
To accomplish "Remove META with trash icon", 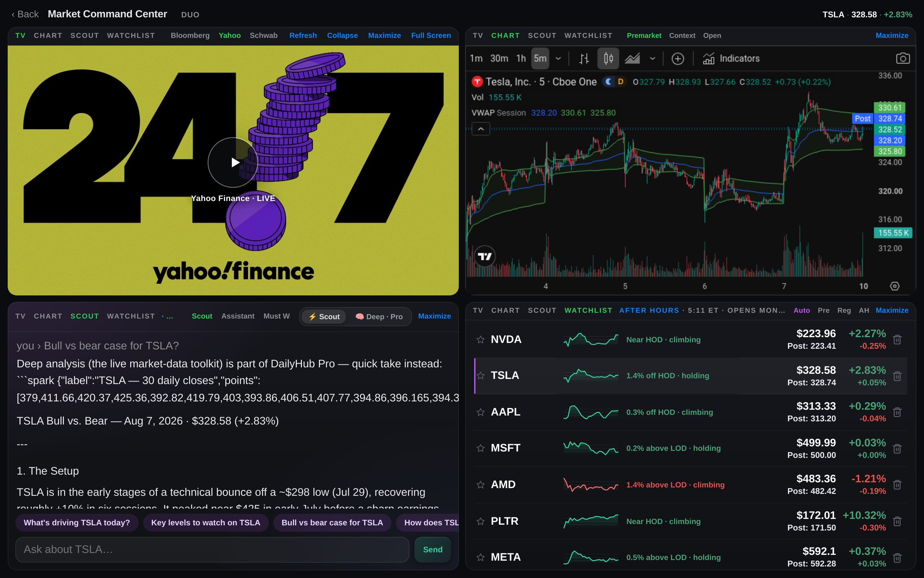I will [897, 558].
